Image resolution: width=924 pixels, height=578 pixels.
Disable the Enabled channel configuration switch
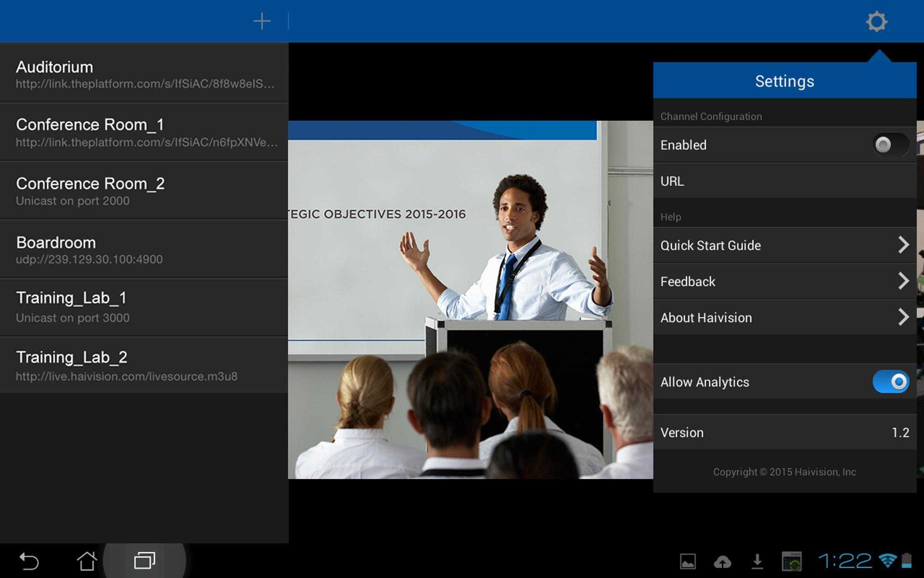[891, 144]
